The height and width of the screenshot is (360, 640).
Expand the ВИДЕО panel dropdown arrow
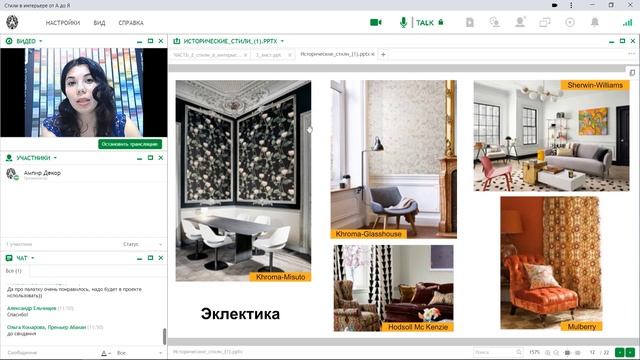point(40,41)
